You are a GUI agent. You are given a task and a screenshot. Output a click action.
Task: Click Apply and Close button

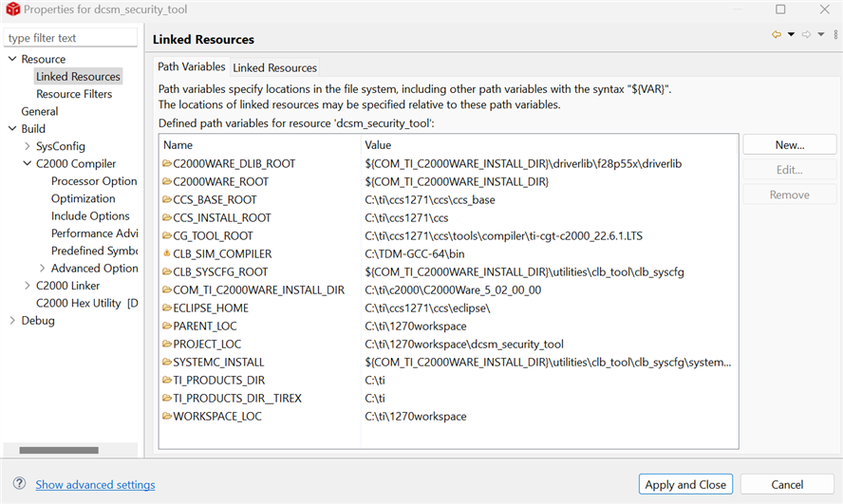(x=685, y=484)
